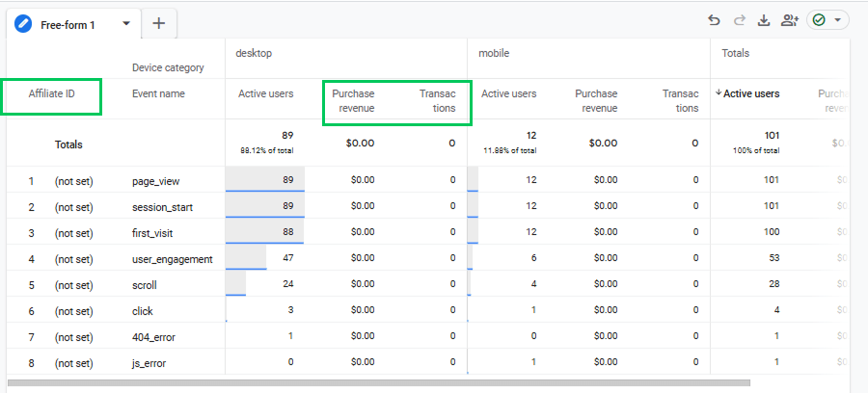Click the Device category header label
The width and height of the screenshot is (868, 393).
[168, 67]
